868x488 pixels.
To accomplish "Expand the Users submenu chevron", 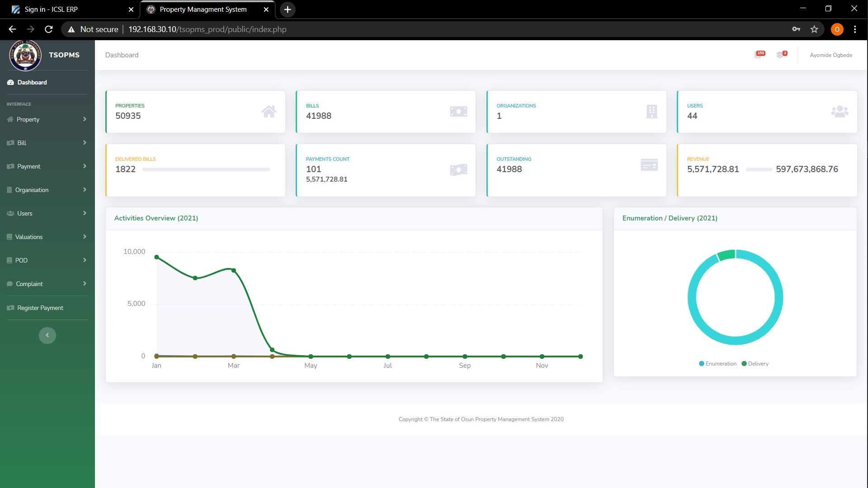I will pos(85,213).
